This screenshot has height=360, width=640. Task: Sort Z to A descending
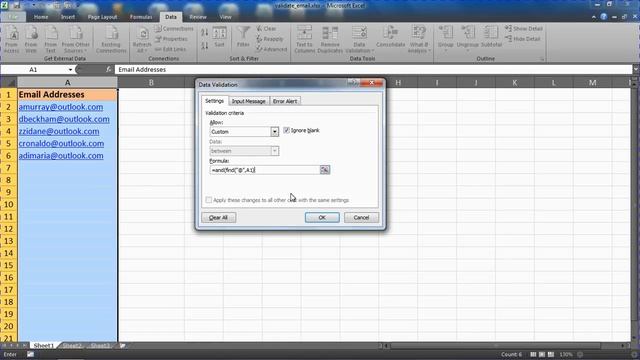[204, 45]
